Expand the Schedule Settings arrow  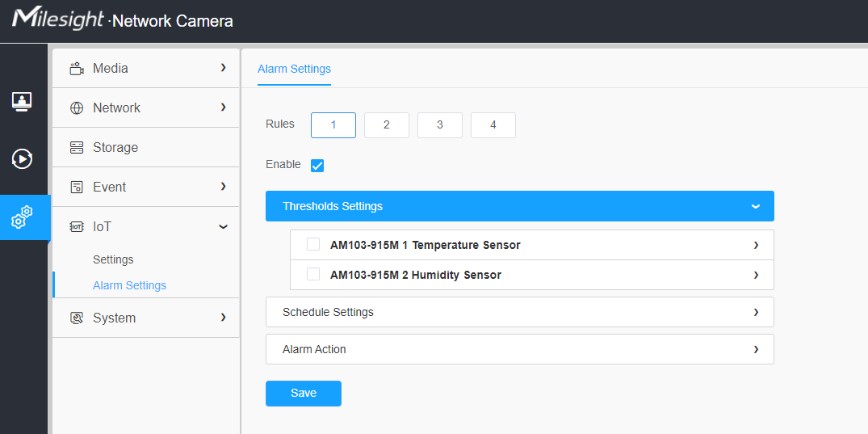pyautogui.click(x=757, y=312)
